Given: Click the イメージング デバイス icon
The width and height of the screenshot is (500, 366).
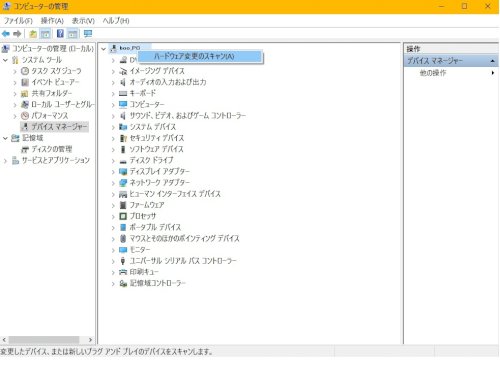Looking at the screenshot, I should pos(123,71).
